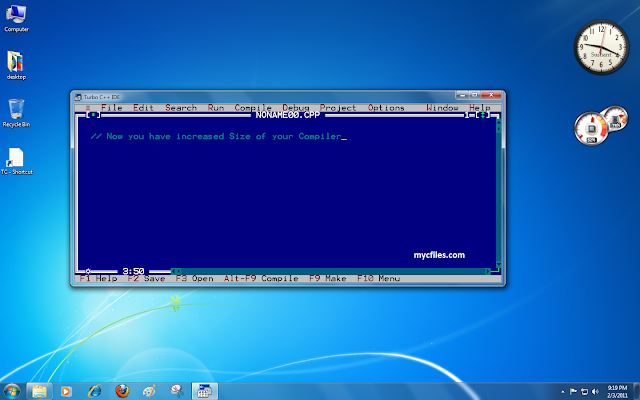Open Paint from the taskbar

click(149, 391)
